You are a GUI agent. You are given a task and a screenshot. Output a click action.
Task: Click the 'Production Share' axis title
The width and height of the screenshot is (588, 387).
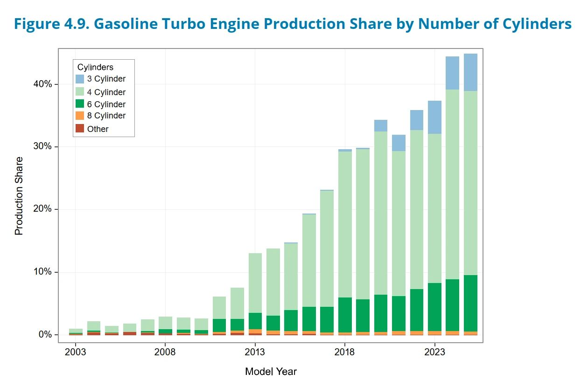coord(19,196)
